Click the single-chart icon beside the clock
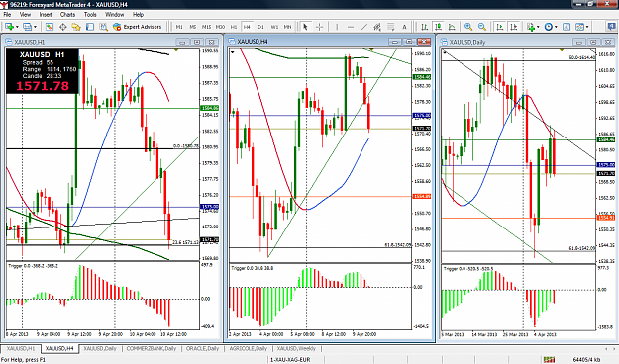The image size is (619, 364). (567, 27)
